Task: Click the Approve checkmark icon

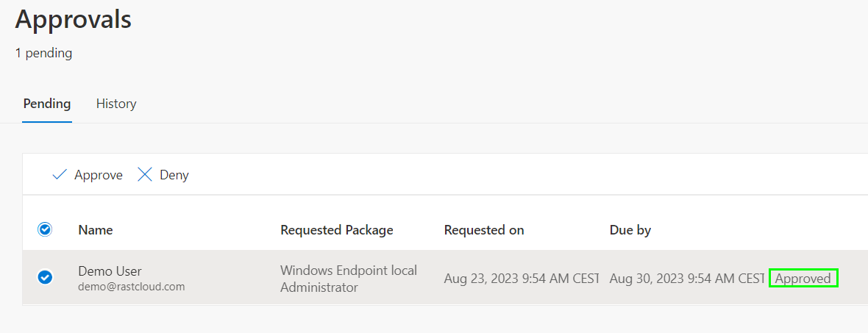Action: pyautogui.click(x=60, y=175)
